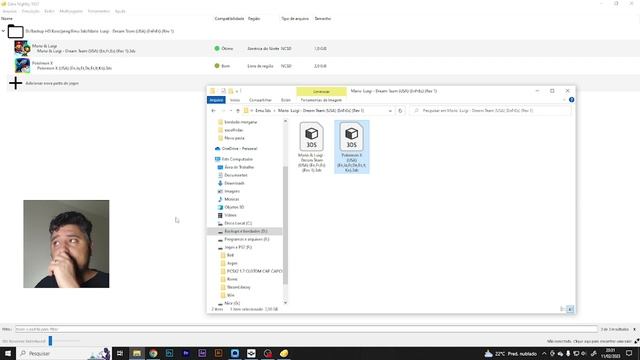Open Ferramentas menu in Citra
The width and height of the screenshot is (640, 360).
point(99,11)
